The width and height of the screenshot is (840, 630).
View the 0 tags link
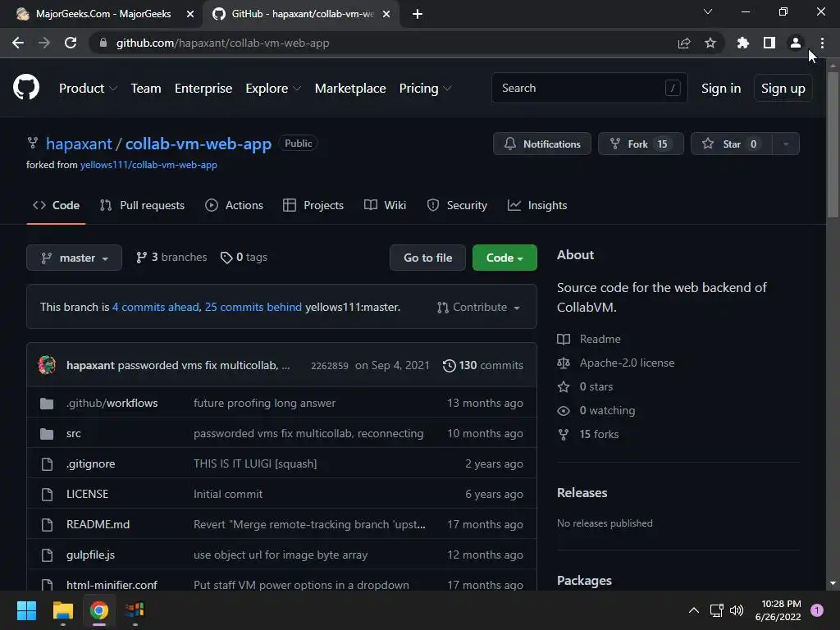point(244,258)
